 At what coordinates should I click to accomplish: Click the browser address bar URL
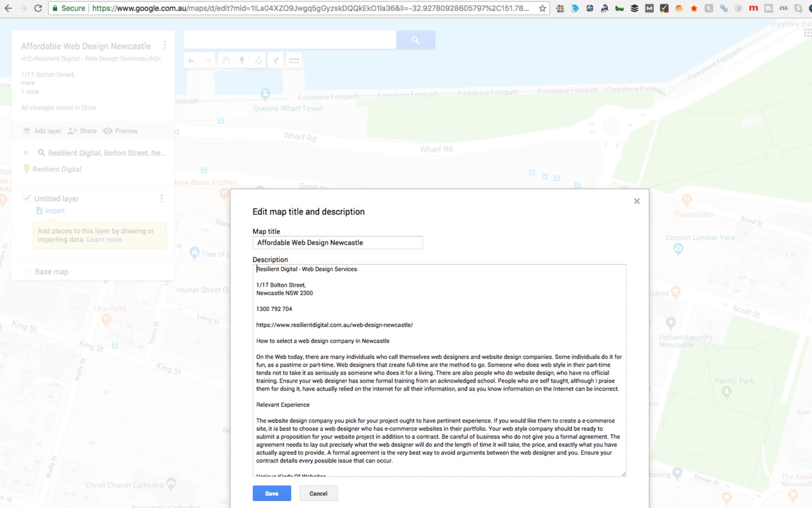(x=310, y=8)
